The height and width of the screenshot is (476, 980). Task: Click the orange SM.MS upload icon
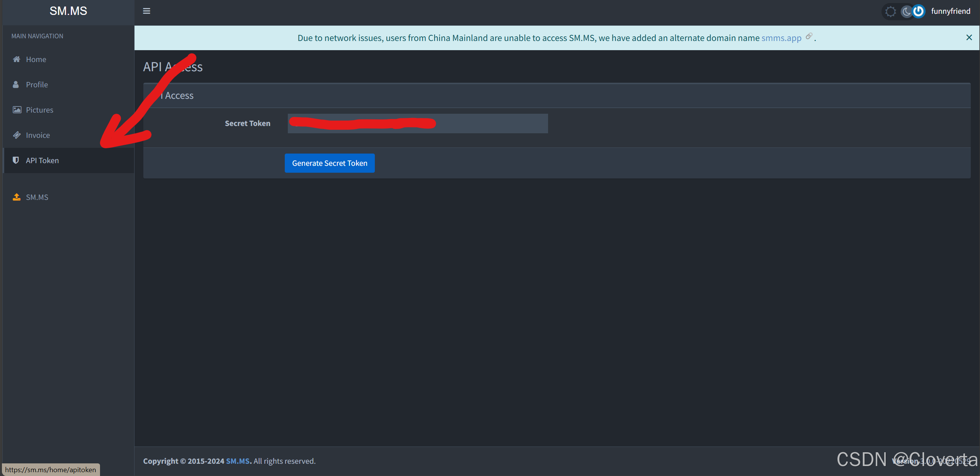coord(16,197)
